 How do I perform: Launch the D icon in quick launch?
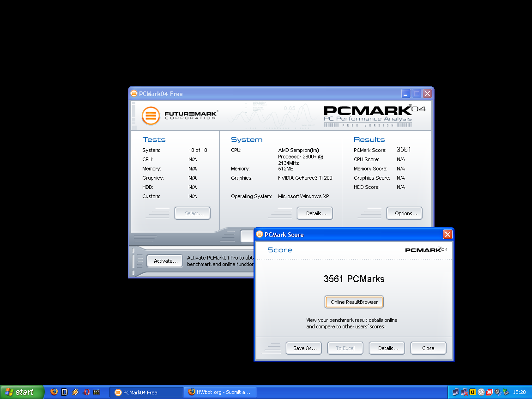click(65, 392)
